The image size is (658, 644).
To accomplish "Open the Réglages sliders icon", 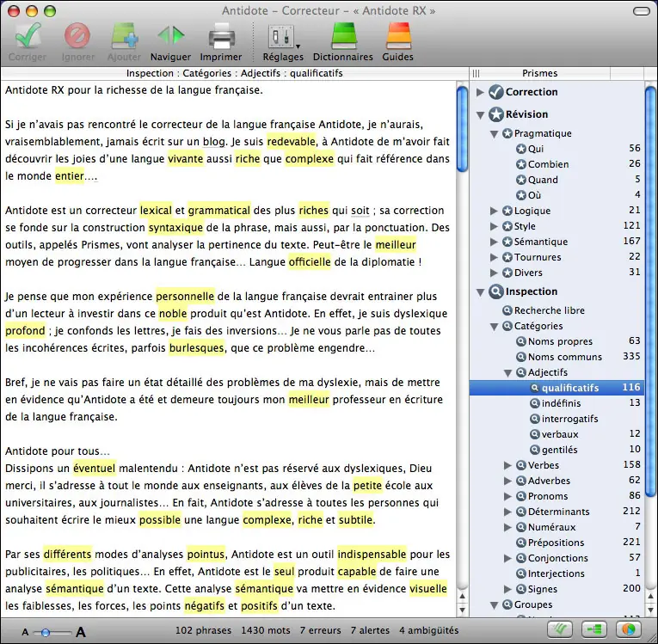I will click(283, 37).
